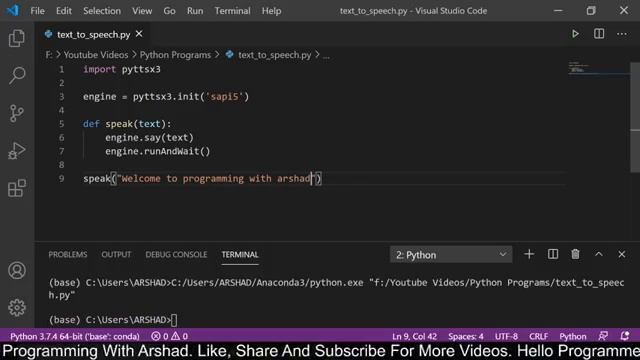
Task: Open the Run menu
Action: [195, 11]
